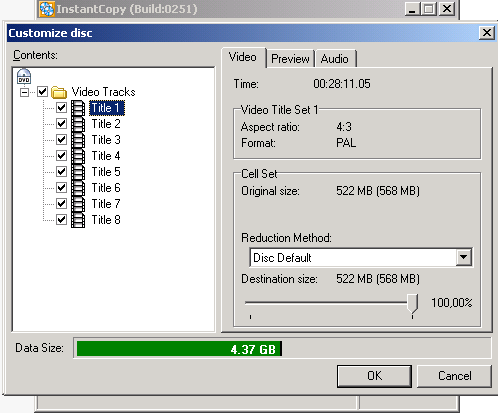Click the Destination size value 522 MB (568 MB)
The width and height of the screenshot is (498, 413).
pyautogui.click(x=378, y=279)
